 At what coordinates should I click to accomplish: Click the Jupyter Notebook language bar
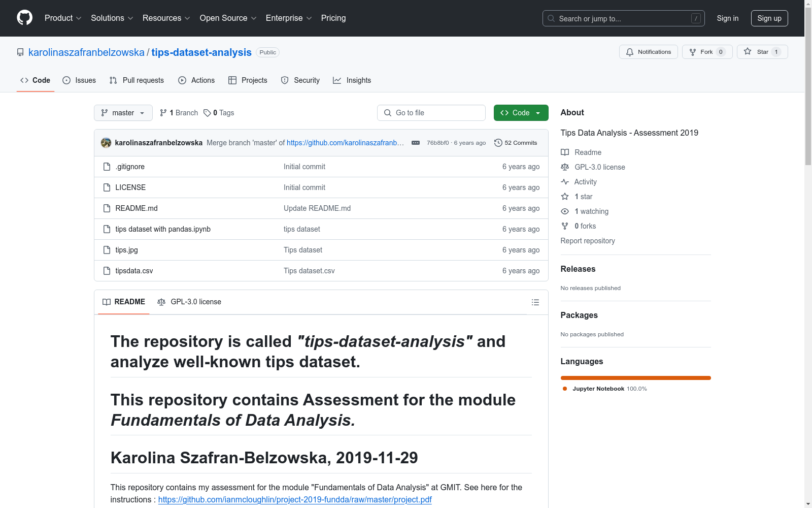pyautogui.click(x=635, y=378)
